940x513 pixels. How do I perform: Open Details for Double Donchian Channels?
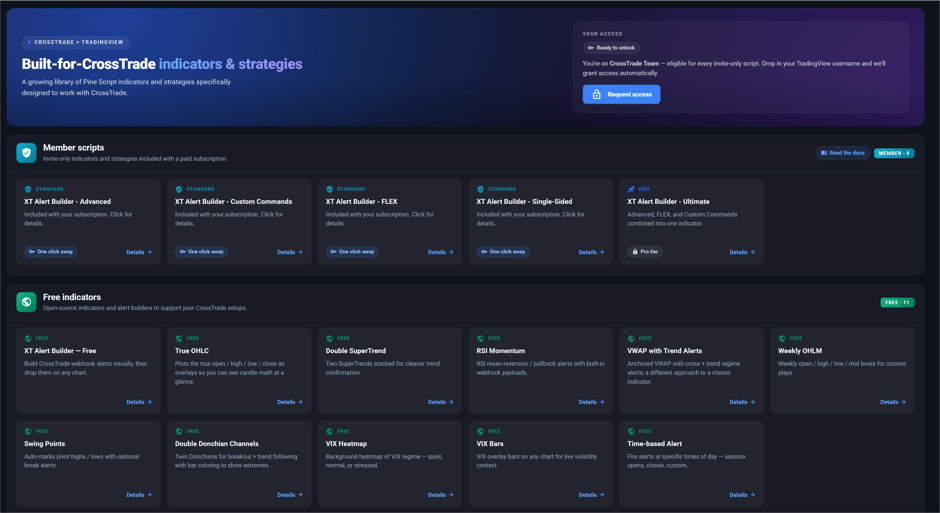pyautogui.click(x=290, y=494)
